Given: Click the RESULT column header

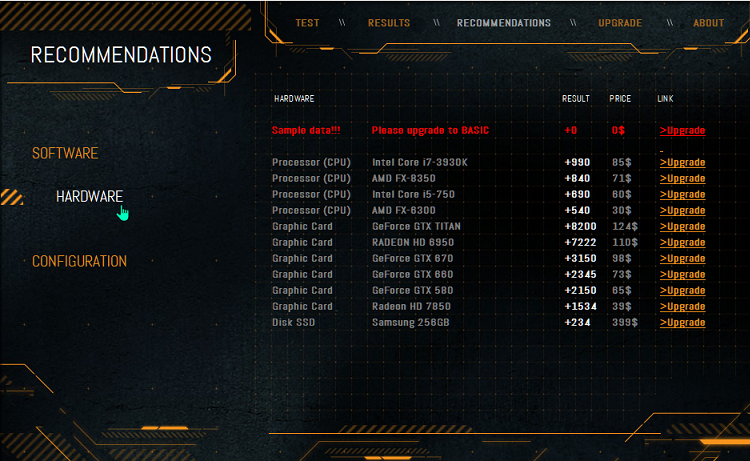Looking at the screenshot, I should (x=575, y=99).
